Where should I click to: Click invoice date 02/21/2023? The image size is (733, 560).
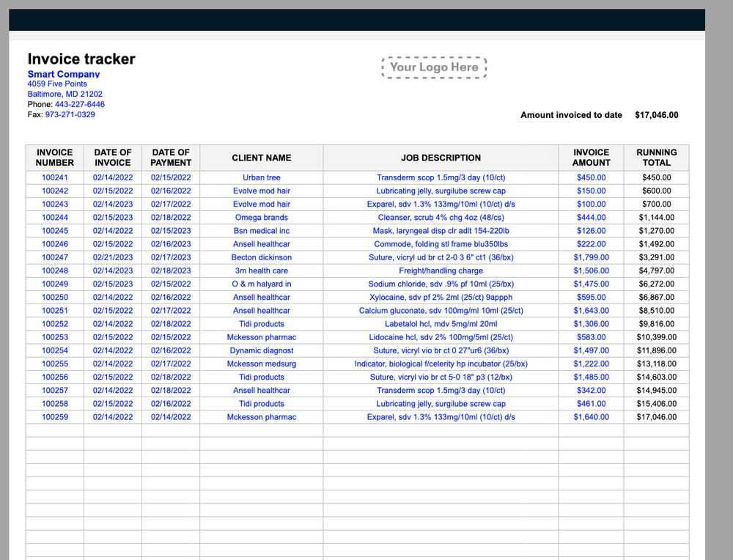[x=113, y=257]
